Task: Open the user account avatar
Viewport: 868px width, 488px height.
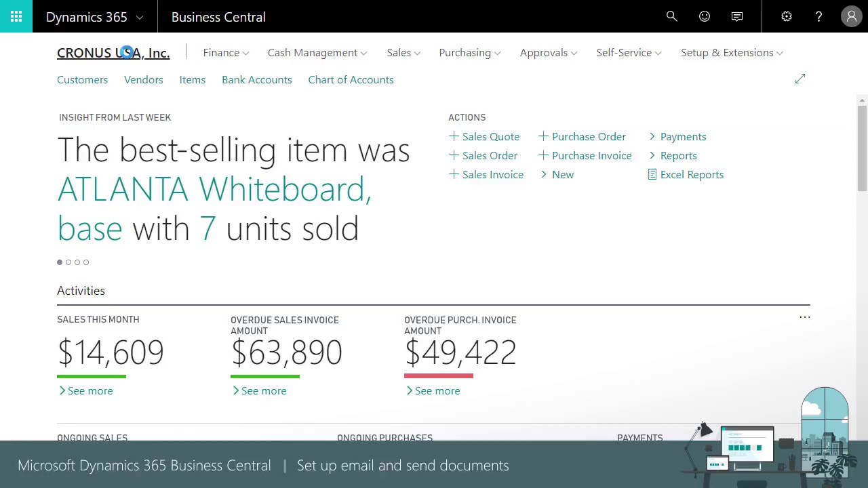Action: point(852,16)
